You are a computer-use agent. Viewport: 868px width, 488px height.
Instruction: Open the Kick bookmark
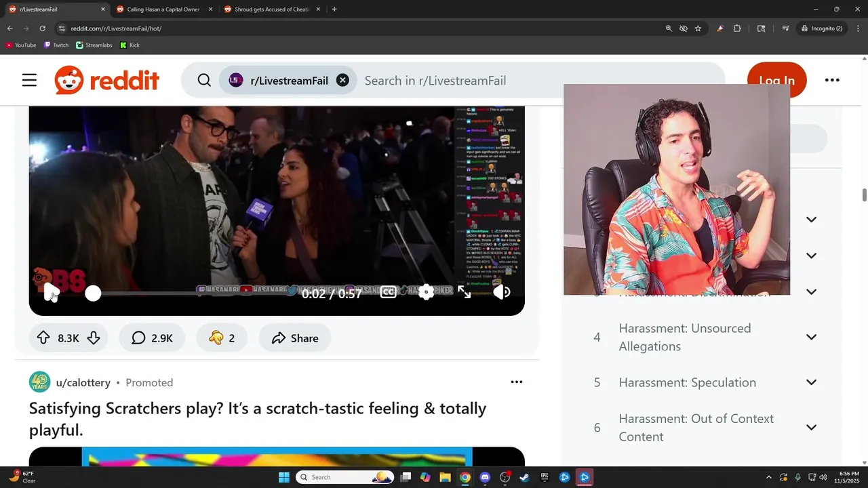click(x=130, y=45)
